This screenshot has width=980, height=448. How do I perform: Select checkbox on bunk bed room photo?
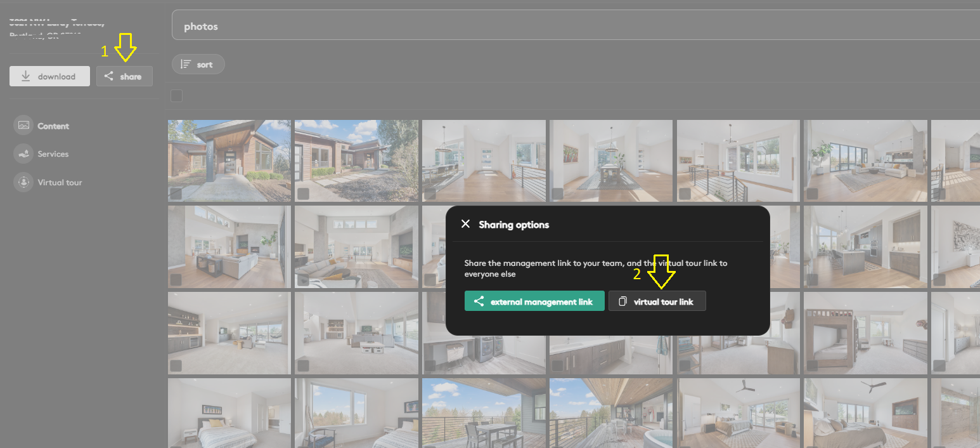point(813,366)
